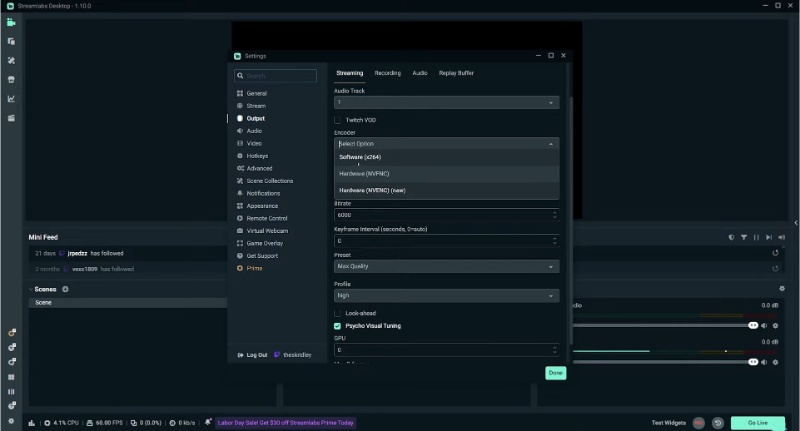Image resolution: width=800 pixels, height=431 pixels.
Task: Open the Editor tab in the left sidebar
Action: 11,22
